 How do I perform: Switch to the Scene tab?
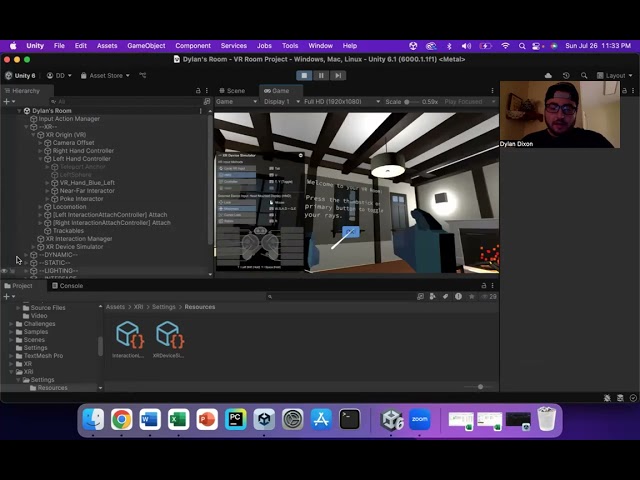232,91
